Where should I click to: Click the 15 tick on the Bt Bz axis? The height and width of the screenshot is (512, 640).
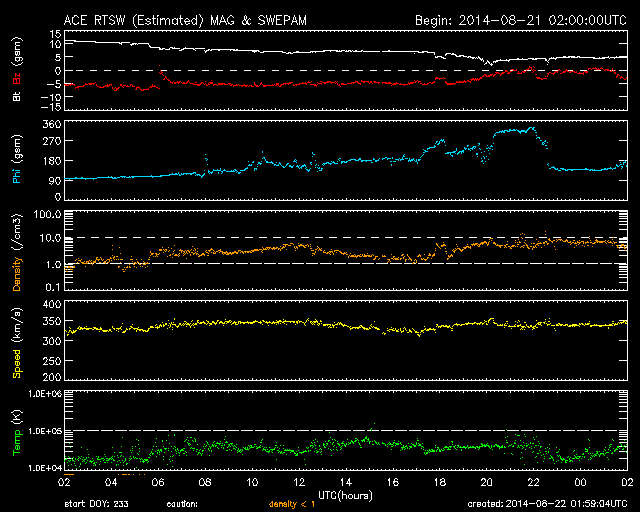(x=56, y=34)
